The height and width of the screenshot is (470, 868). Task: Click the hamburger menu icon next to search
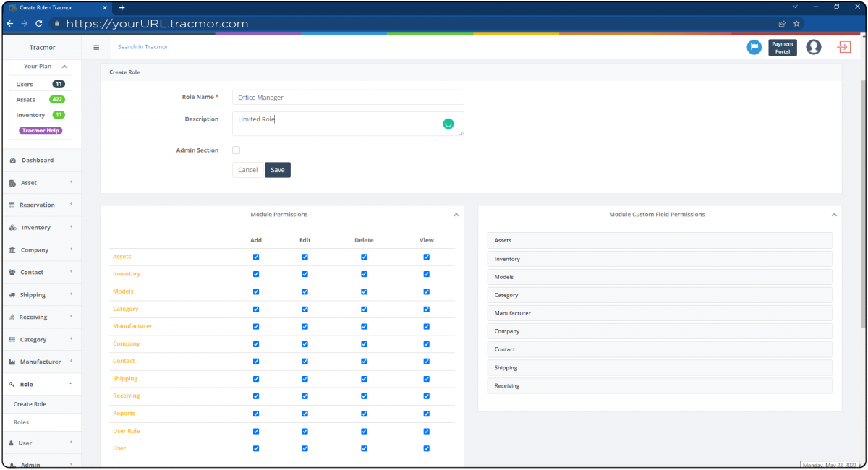point(96,47)
